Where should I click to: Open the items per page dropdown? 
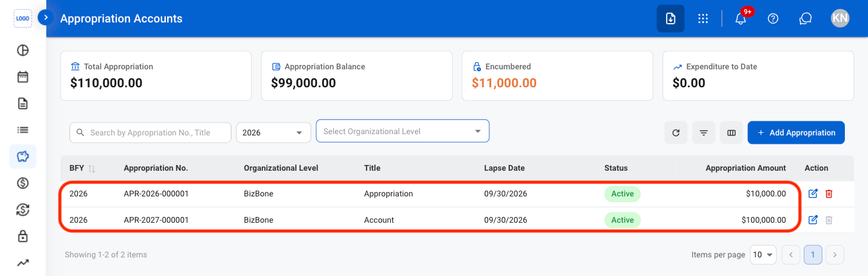[x=763, y=255]
